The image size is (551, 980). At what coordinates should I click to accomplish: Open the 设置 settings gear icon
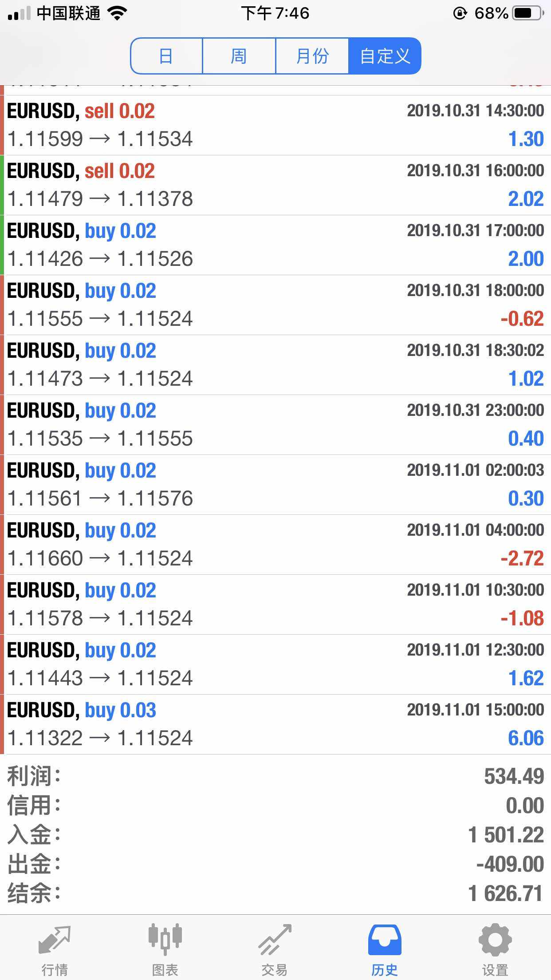tap(495, 940)
